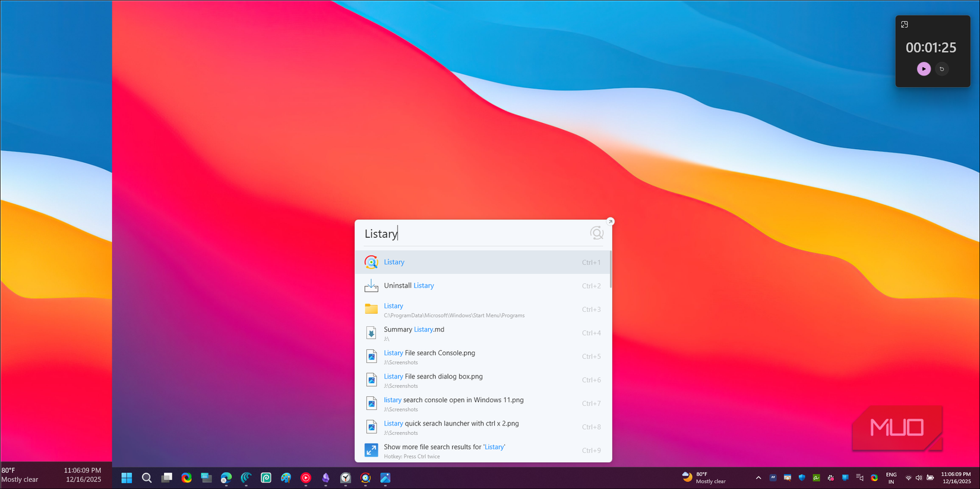This screenshot has height=489, width=980.
Task: Open the tray icon with the red dot
Action: [x=831, y=478]
